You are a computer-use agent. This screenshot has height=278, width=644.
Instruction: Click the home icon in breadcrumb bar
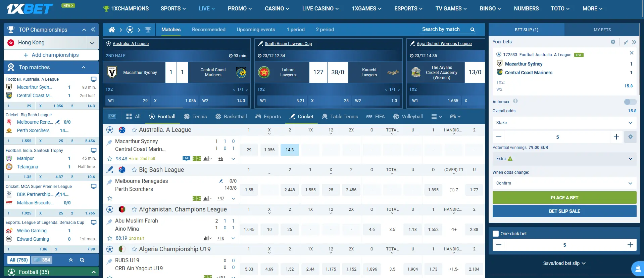[112, 30]
